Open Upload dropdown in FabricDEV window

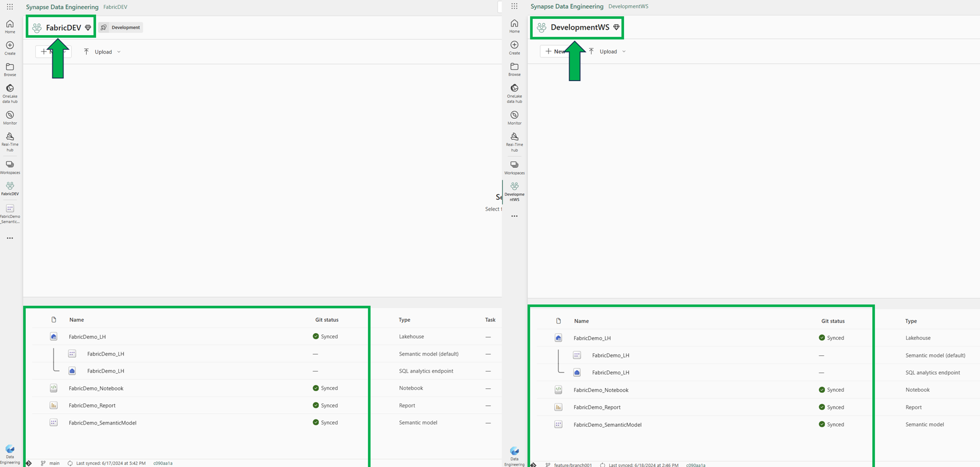coord(102,52)
